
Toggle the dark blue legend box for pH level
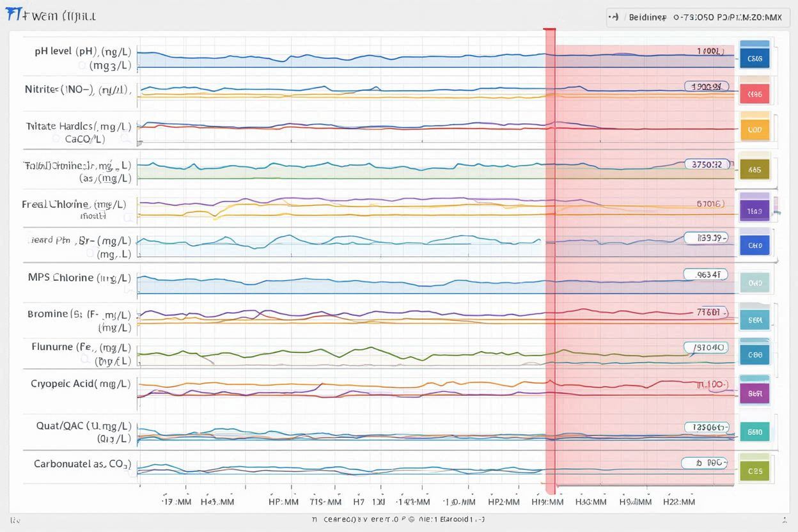(755, 58)
